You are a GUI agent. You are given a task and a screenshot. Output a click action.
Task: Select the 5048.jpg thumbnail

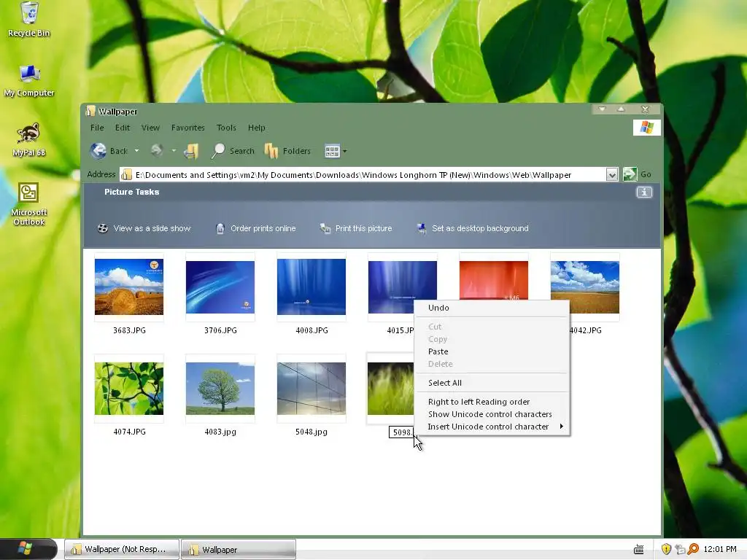pos(311,389)
